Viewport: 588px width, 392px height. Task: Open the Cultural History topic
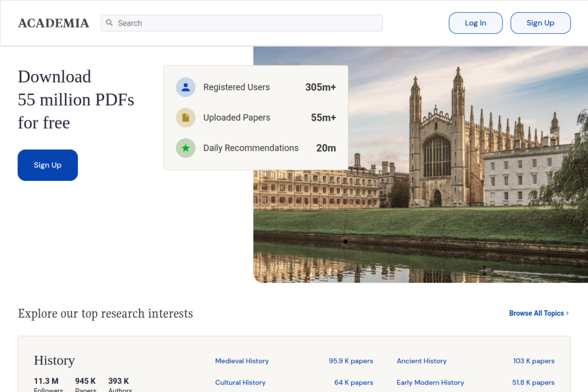click(240, 382)
